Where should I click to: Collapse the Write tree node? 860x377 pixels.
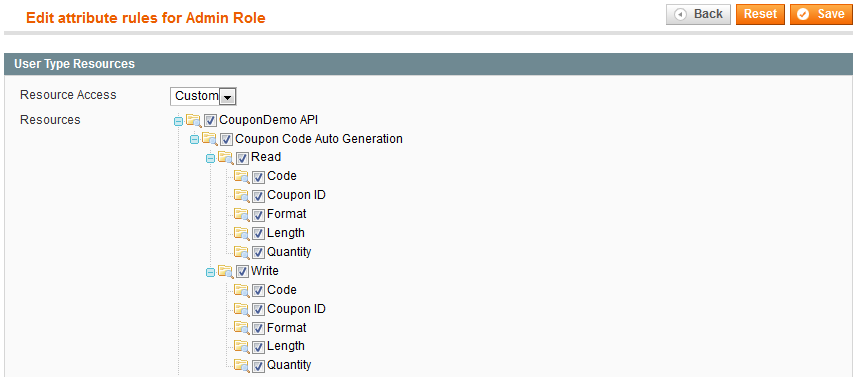pos(211,272)
